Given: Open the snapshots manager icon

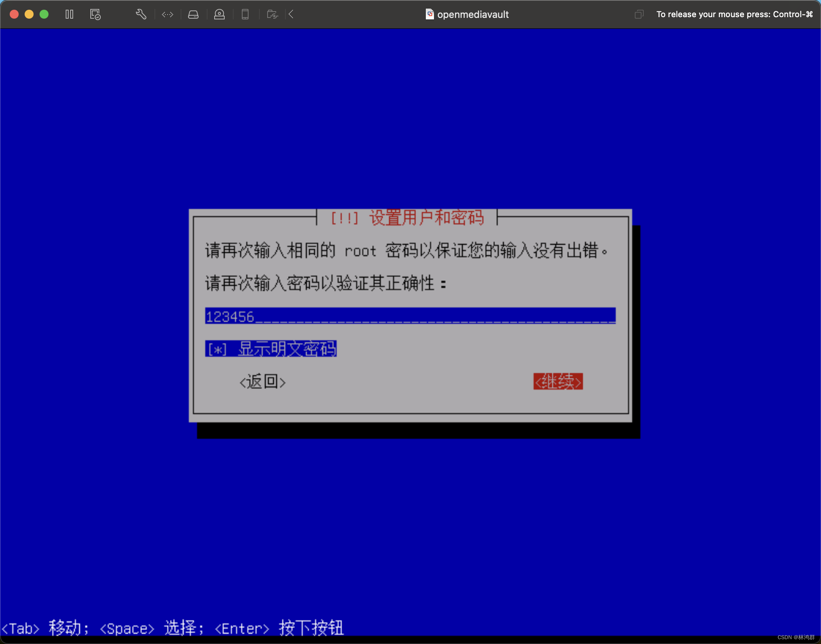Looking at the screenshot, I should click(x=95, y=14).
